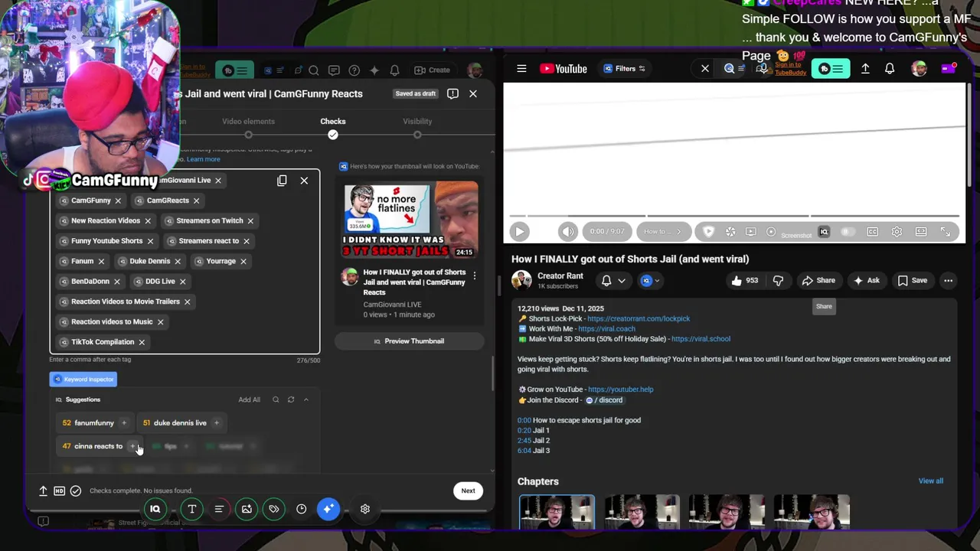Go to the Visibility step
Screen dimensions: 980x551
pos(417,126)
